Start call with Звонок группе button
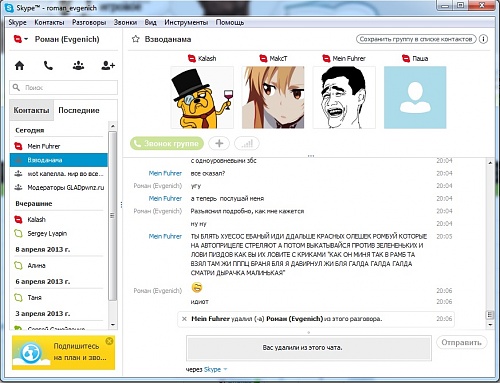The image size is (500, 383). tap(167, 144)
